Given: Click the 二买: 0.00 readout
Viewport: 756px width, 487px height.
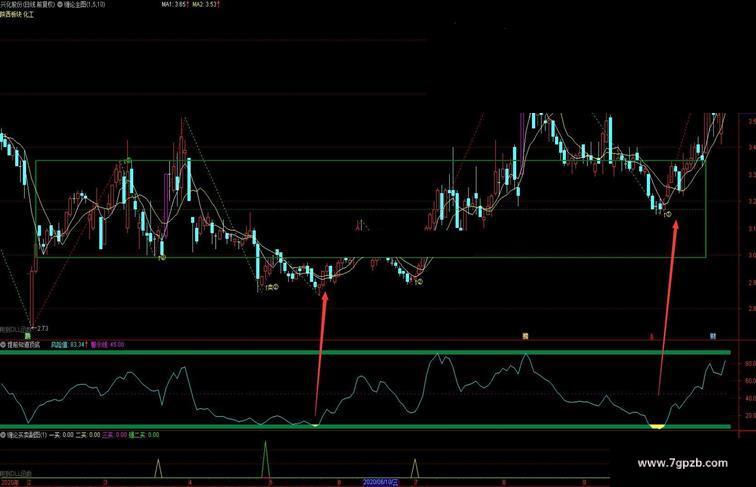Looking at the screenshot, I should [x=88, y=435].
